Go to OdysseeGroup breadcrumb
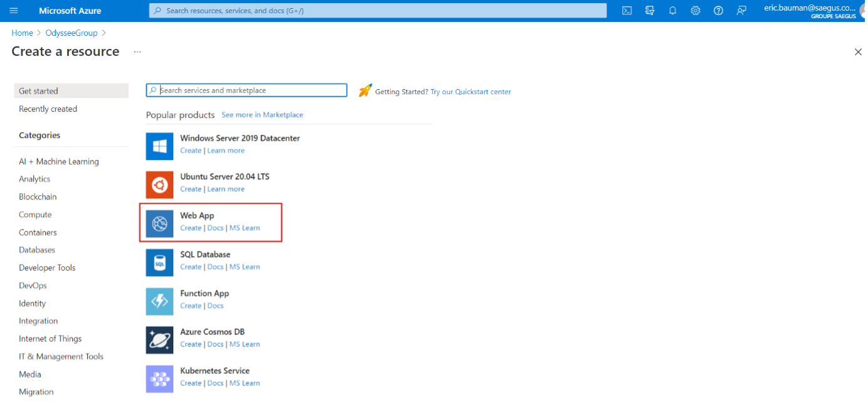Image resolution: width=868 pixels, height=404 pixels. [71, 33]
